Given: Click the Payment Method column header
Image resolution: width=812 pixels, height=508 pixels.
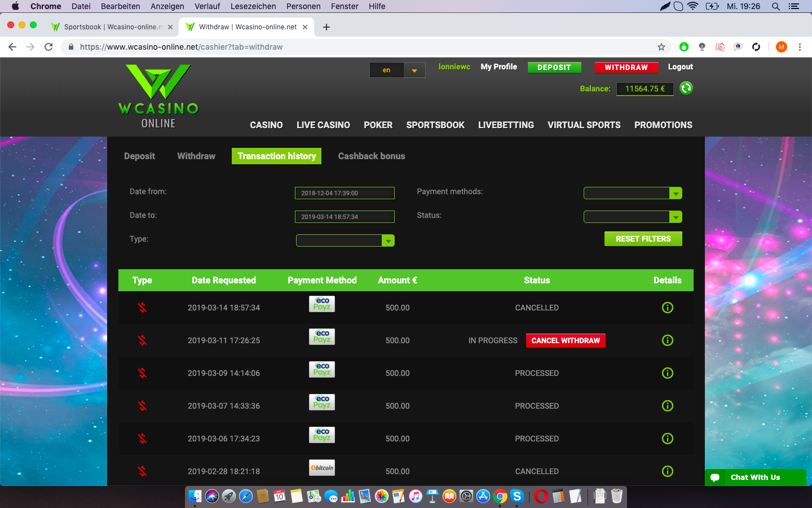Looking at the screenshot, I should tap(322, 280).
